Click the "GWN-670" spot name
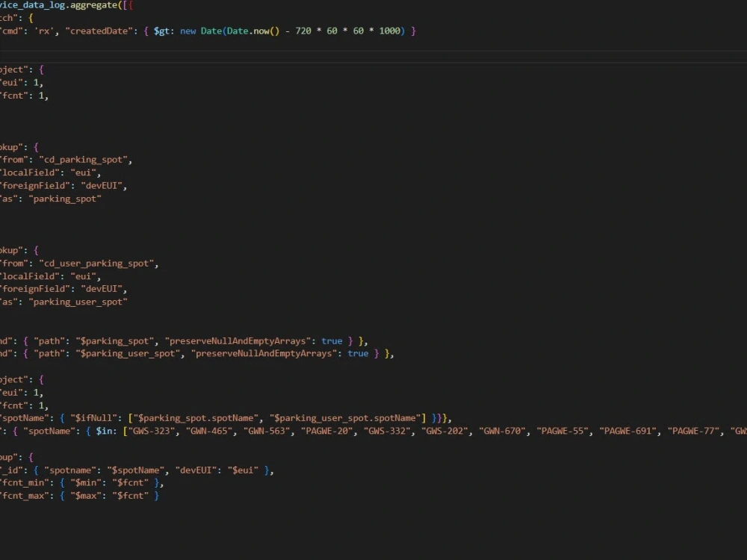 pyautogui.click(x=504, y=431)
